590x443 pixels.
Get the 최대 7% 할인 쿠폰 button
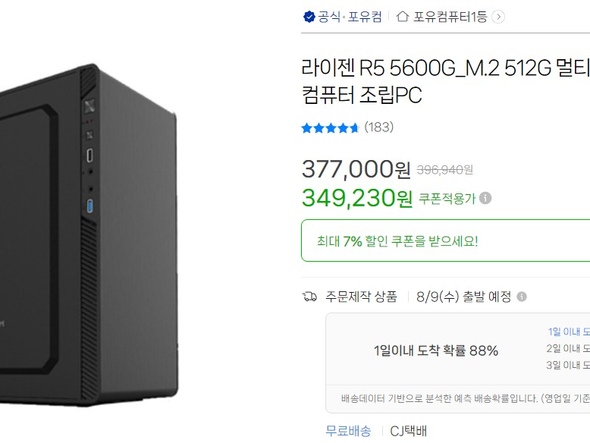point(445,241)
